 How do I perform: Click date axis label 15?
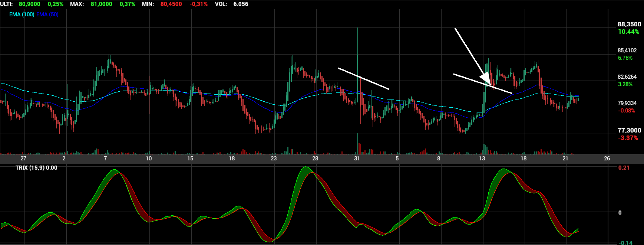pos(190,159)
